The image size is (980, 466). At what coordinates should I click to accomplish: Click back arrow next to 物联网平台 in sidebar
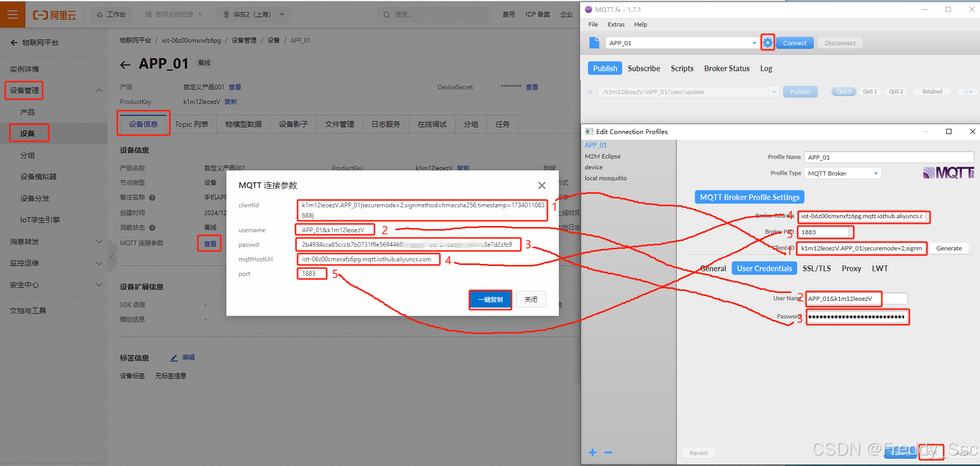(14, 43)
